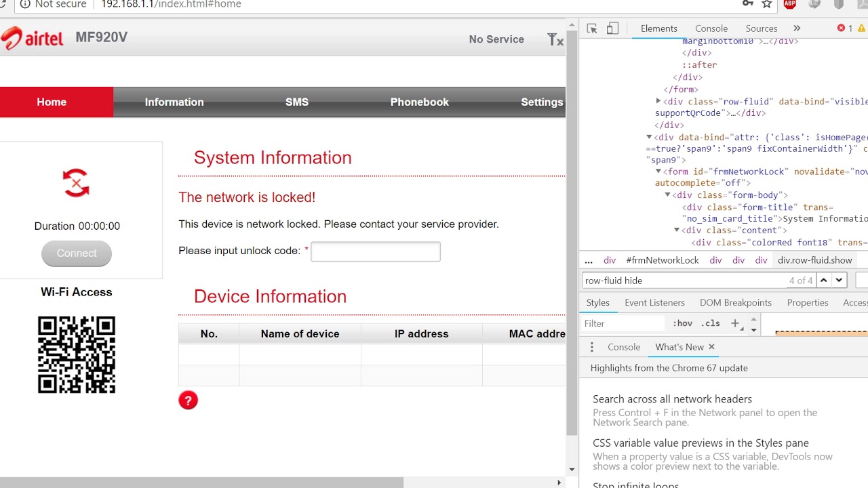Click the Styles Filter field
Image resolution: width=868 pixels, height=488 pixels.
coord(624,323)
